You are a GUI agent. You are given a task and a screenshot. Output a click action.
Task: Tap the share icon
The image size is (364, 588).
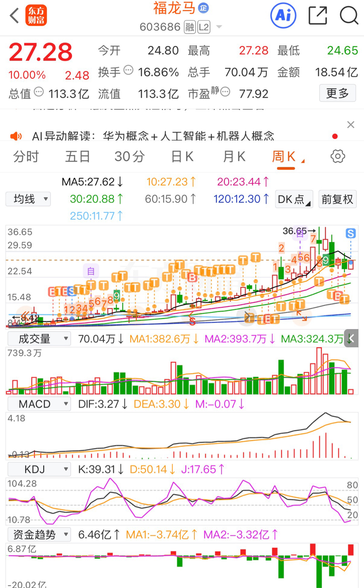pos(318,16)
